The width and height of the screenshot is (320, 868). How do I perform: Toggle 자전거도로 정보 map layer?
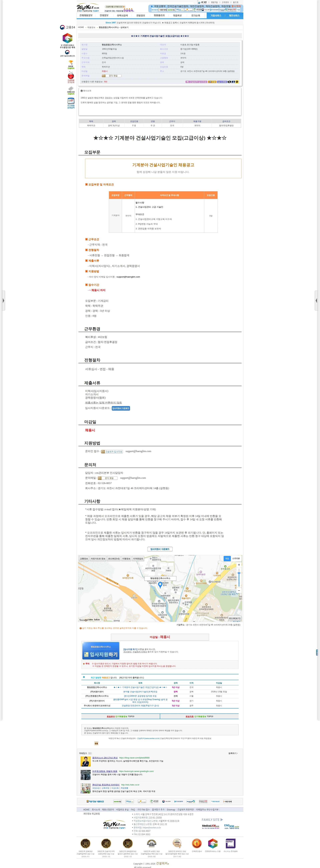[98, 559]
